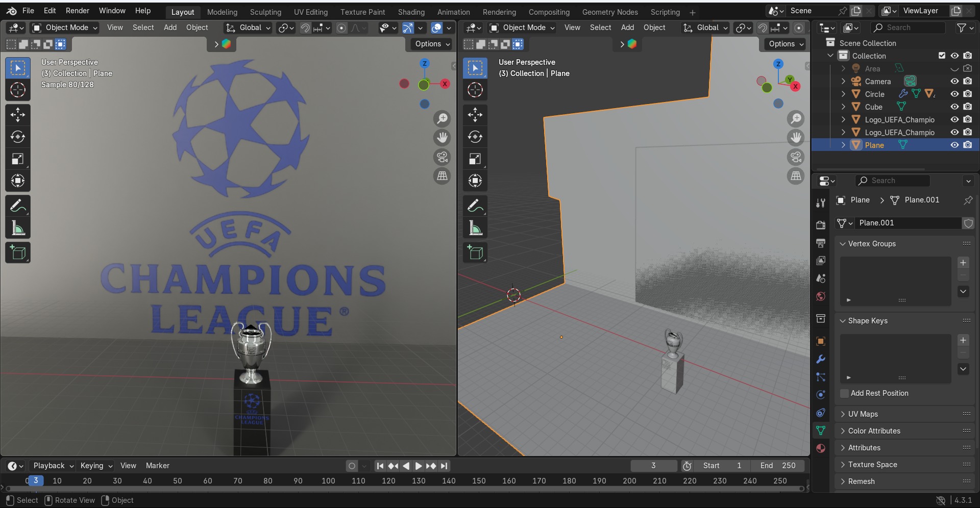Open the Render properties tab
The width and height of the screenshot is (980, 508).
[821, 225]
